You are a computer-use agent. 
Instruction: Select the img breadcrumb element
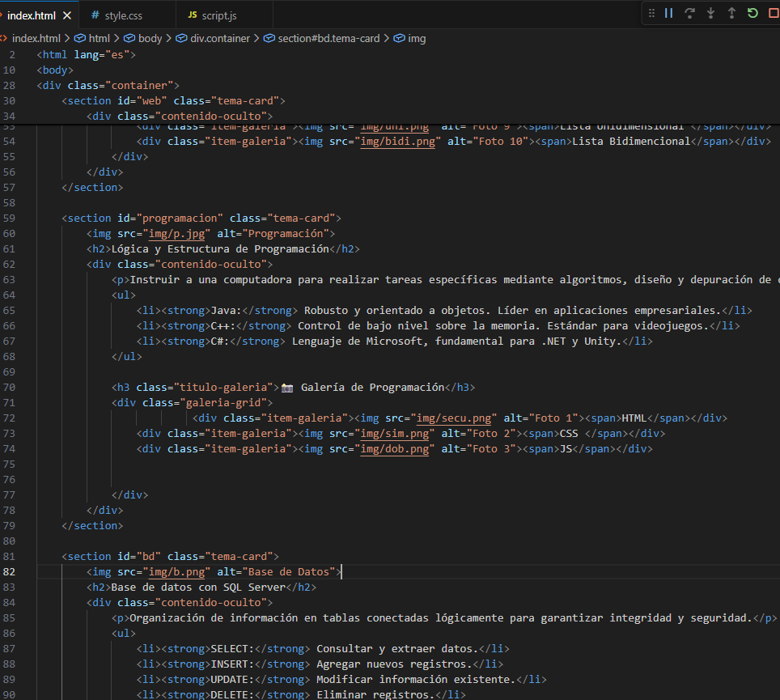point(417,38)
